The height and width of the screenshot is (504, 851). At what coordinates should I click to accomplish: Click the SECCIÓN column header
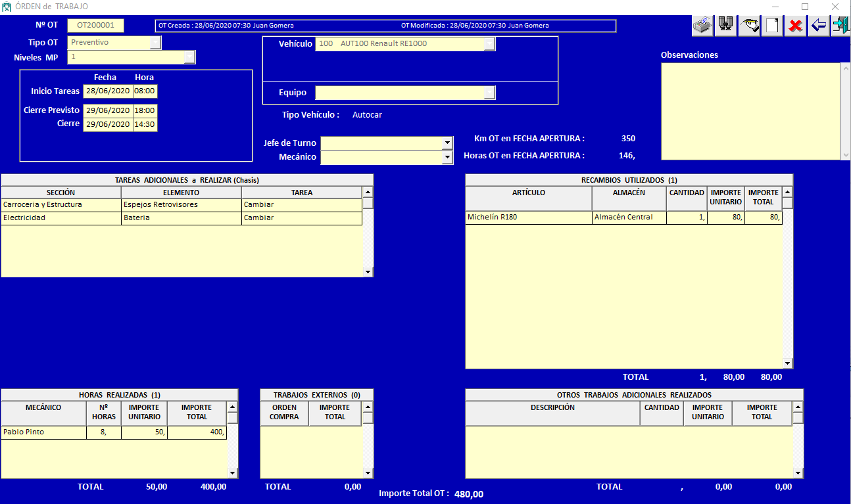(x=61, y=193)
